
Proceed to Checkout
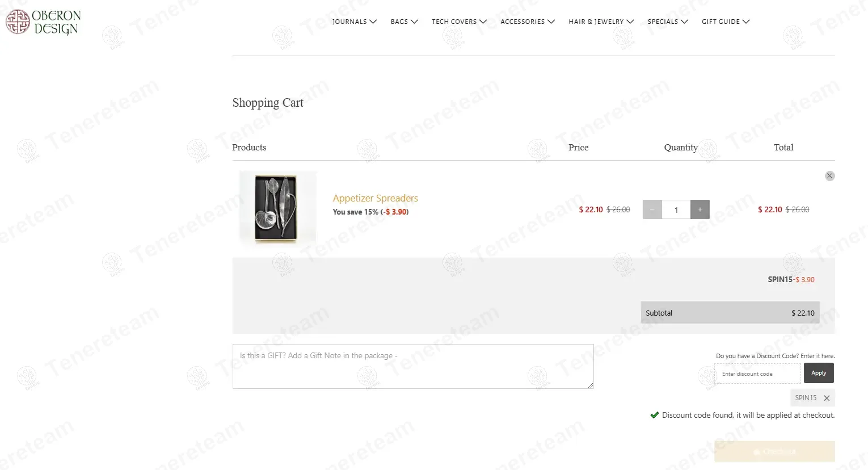774,451
